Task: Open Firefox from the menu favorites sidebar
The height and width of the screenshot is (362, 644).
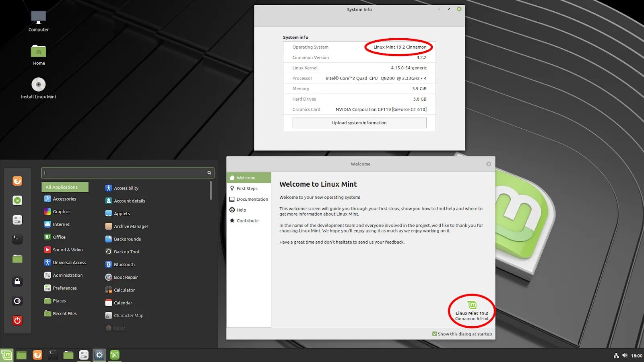Action: click(x=17, y=181)
